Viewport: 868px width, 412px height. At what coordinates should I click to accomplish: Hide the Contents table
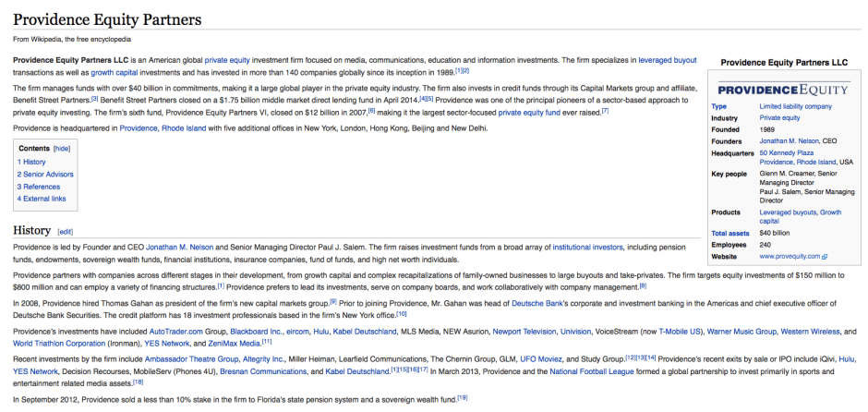[x=61, y=148]
